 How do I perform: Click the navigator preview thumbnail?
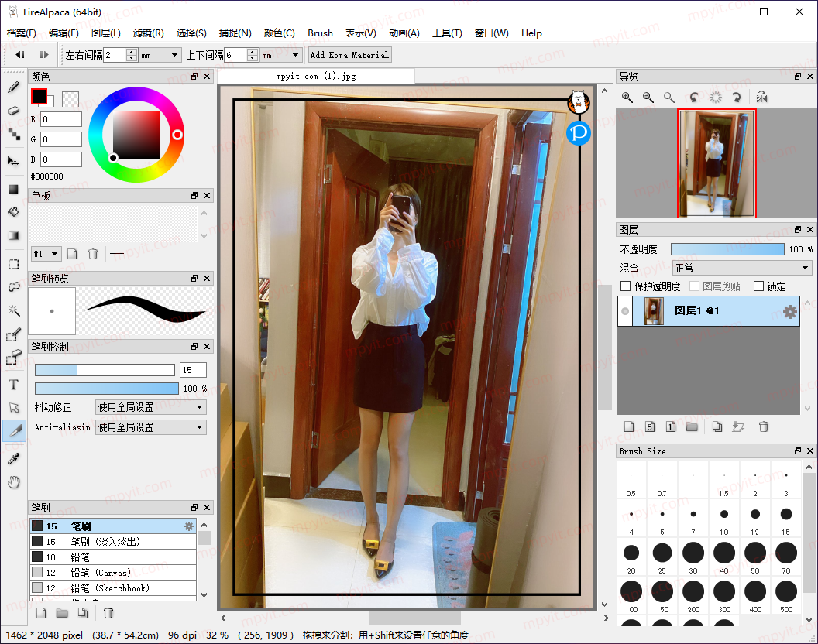click(717, 163)
